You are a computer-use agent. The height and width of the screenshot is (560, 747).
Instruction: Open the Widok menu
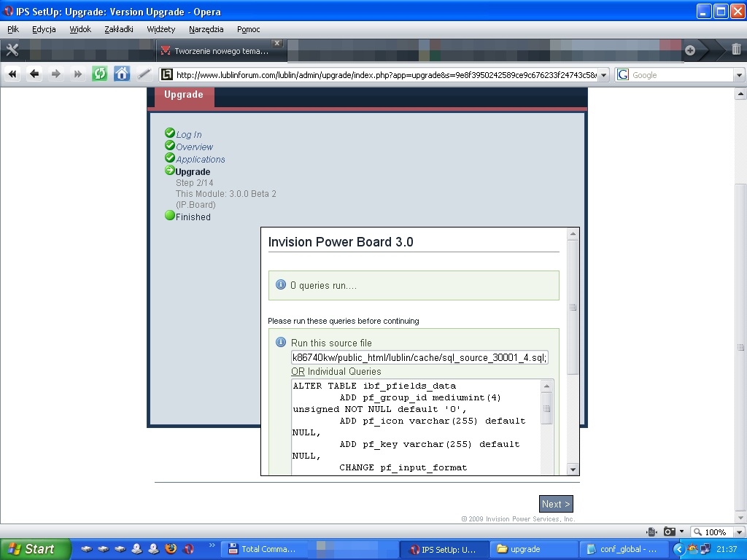(80, 29)
